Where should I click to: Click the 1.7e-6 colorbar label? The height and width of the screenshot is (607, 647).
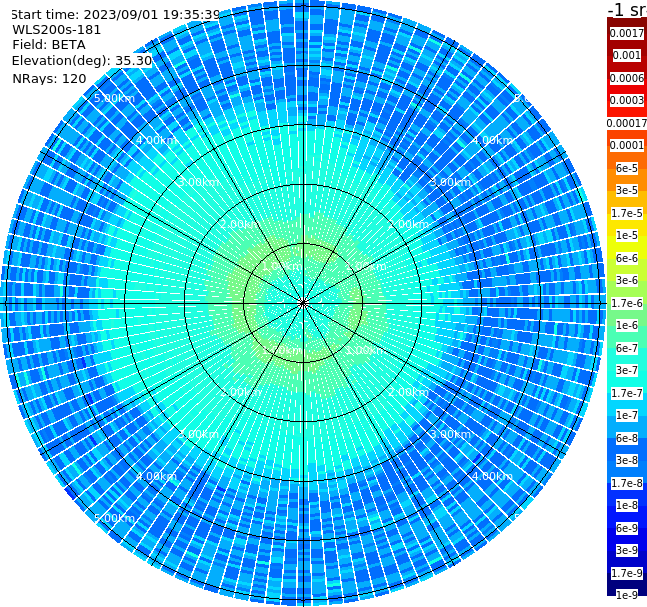pyautogui.click(x=627, y=303)
